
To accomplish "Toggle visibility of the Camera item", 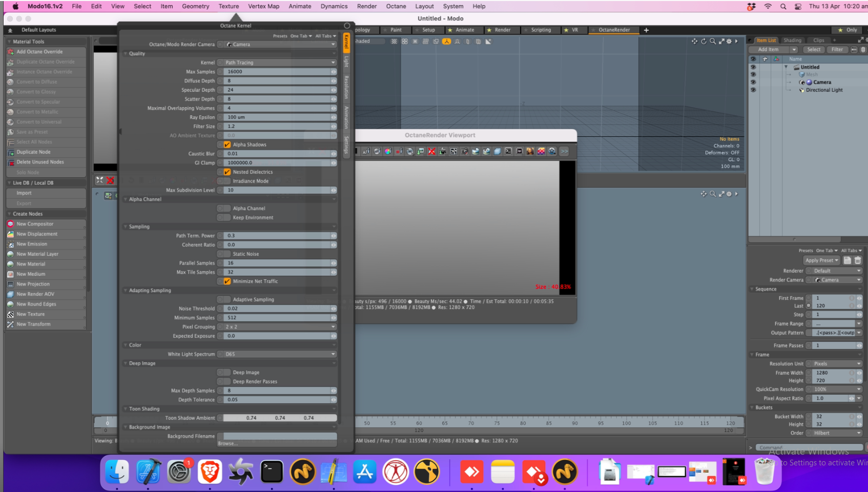I will point(753,82).
